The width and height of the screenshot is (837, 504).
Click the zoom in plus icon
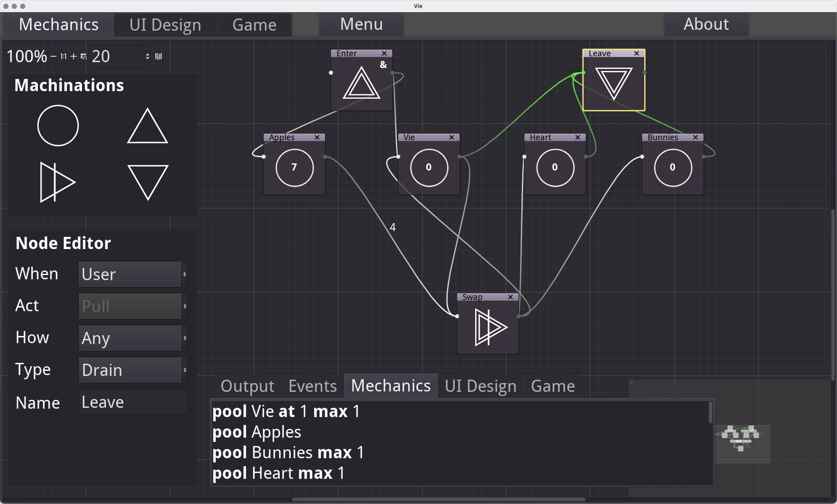[x=73, y=56]
